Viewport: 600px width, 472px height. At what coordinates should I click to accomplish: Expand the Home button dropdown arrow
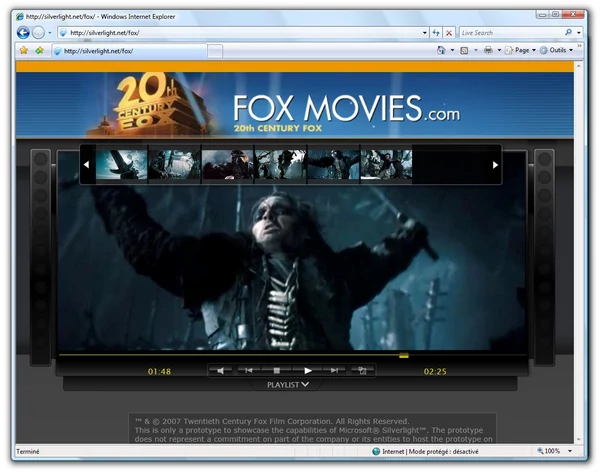[452, 50]
